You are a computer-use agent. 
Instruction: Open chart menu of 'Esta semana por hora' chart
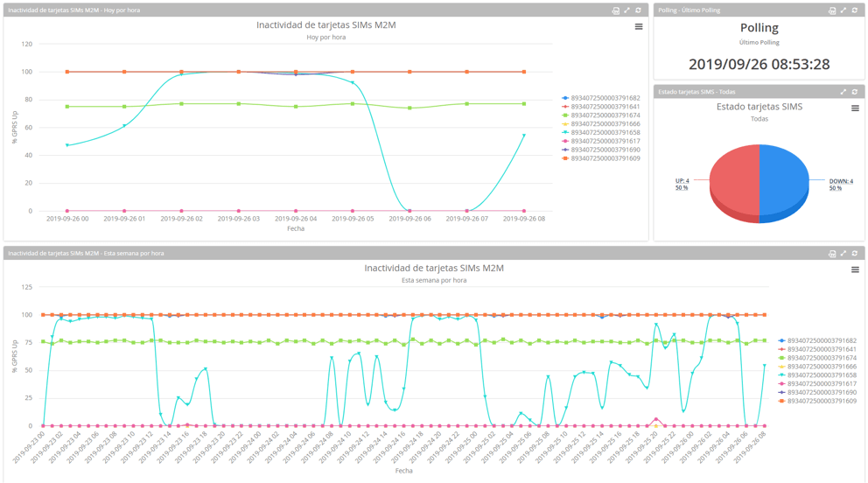pyautogui.click(x=855, y=269)
